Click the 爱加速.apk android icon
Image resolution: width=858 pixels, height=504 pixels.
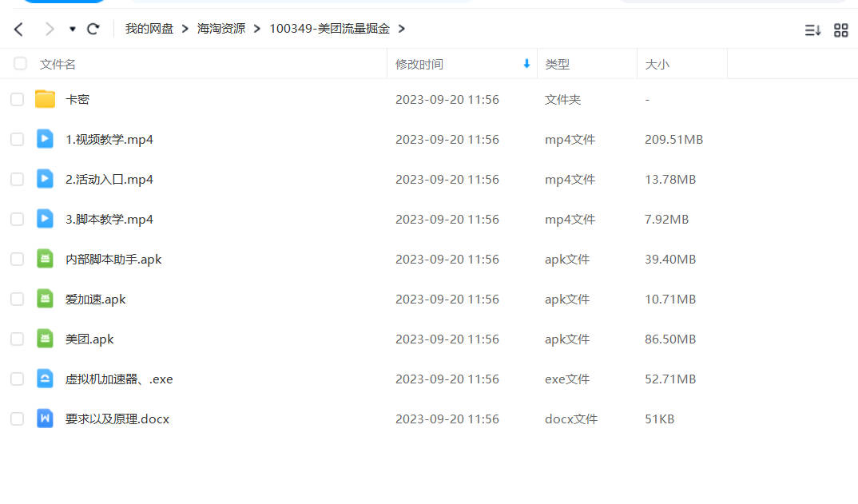click(x=45, y=299)
